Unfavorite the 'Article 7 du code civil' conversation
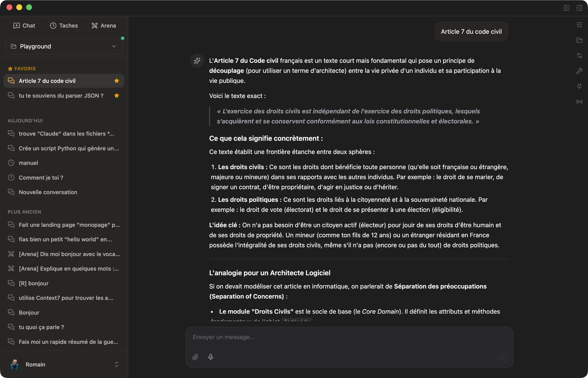588x378 pixels. click(x=117, y=81)
